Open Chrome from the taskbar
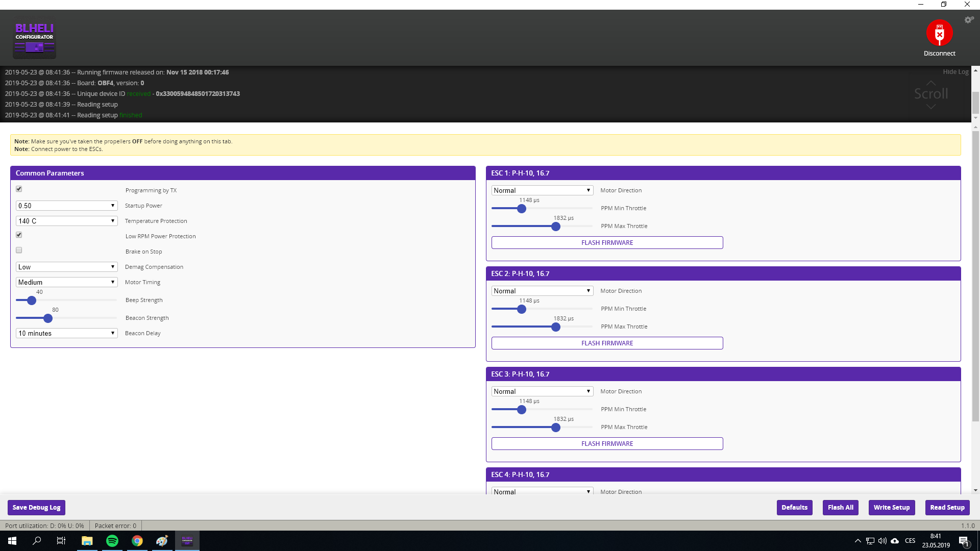 click(x=137, y=541)
